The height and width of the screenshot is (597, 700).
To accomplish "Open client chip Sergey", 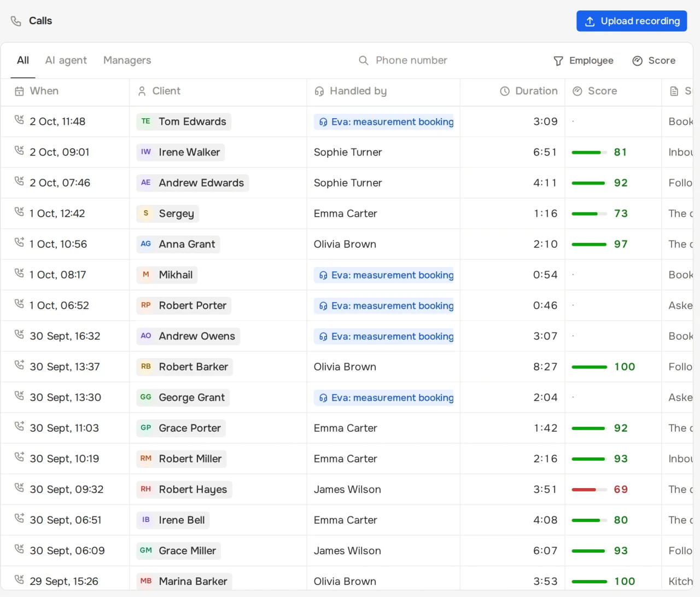I will click(167, 213).
